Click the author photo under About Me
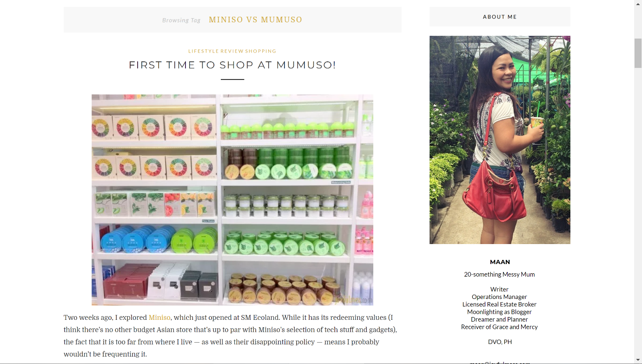The height and width of the screenshot is (364, 642). pos(500,140)
